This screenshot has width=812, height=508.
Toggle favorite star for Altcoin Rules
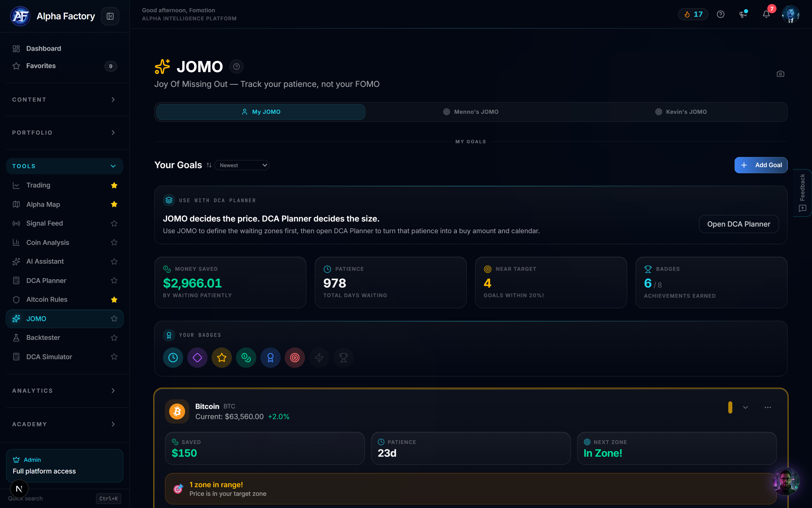(114, 300)
